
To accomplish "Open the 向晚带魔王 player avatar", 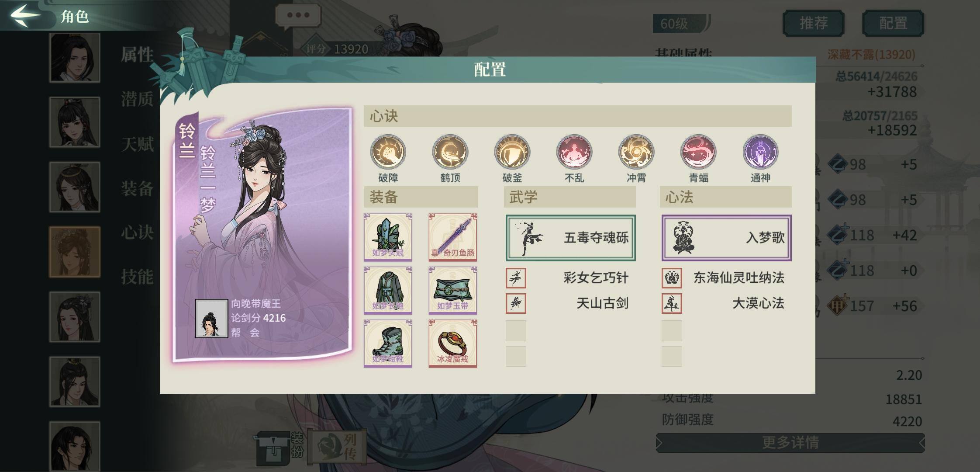I will 211,319.
